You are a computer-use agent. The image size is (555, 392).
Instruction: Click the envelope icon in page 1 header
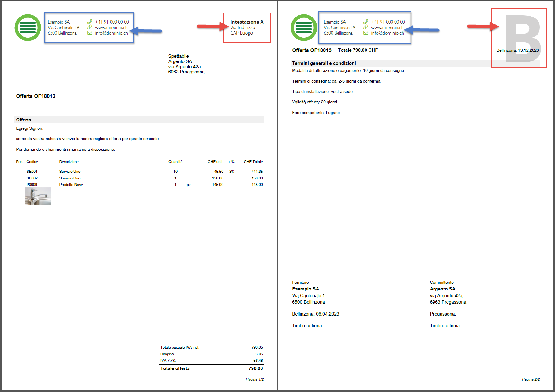(x=90, y=33)
